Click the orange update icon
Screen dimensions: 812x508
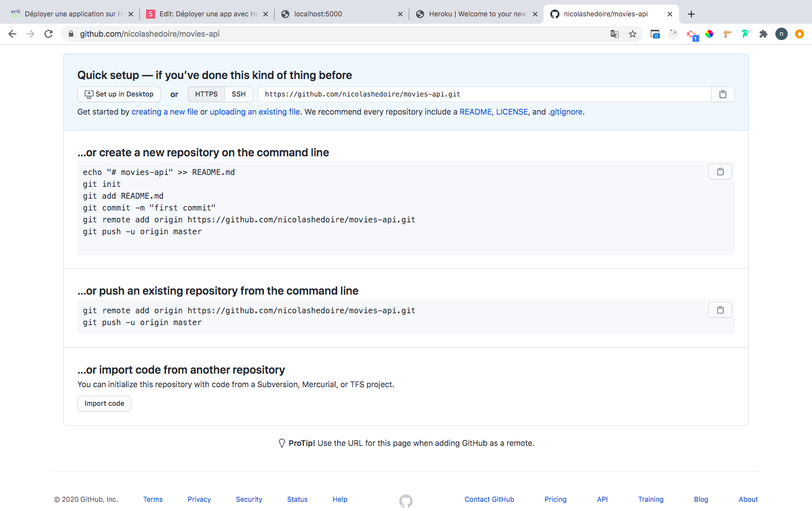pyautogui.click(x=800, y=34)
